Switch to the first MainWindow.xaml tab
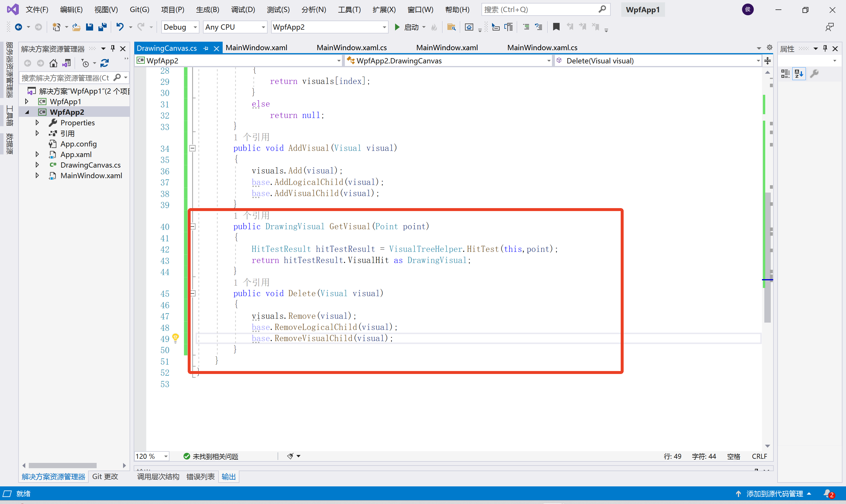 pos(256,48)
